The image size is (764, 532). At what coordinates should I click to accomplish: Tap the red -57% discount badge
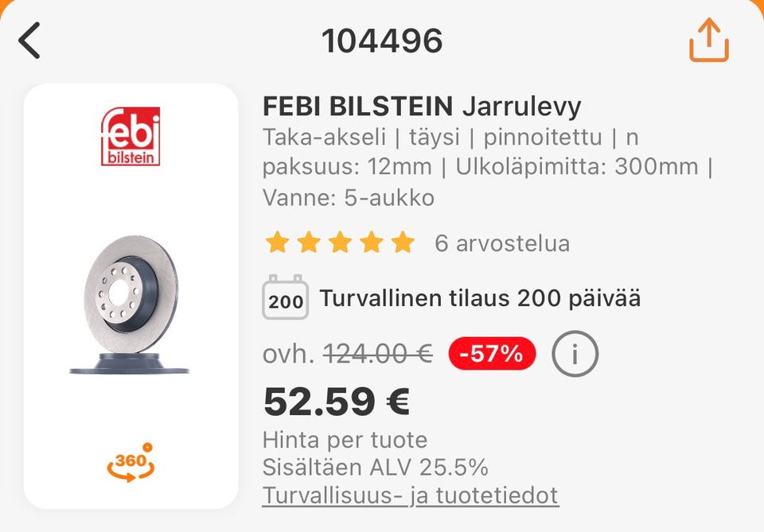pos(492,354)
